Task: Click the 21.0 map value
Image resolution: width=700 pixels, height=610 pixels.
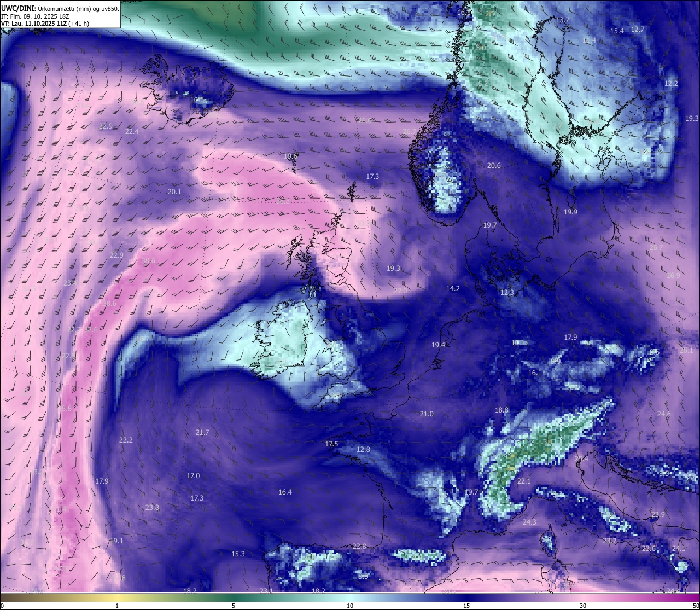Action: tap(427, 414)
